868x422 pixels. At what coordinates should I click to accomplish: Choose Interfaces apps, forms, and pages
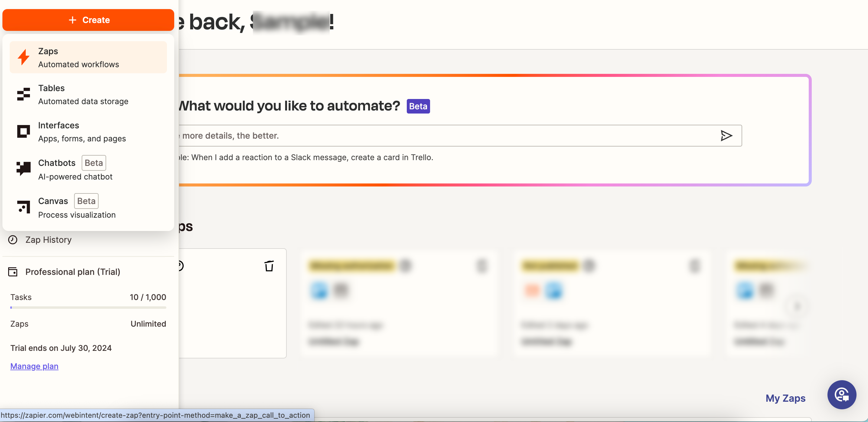pos(82,132)
